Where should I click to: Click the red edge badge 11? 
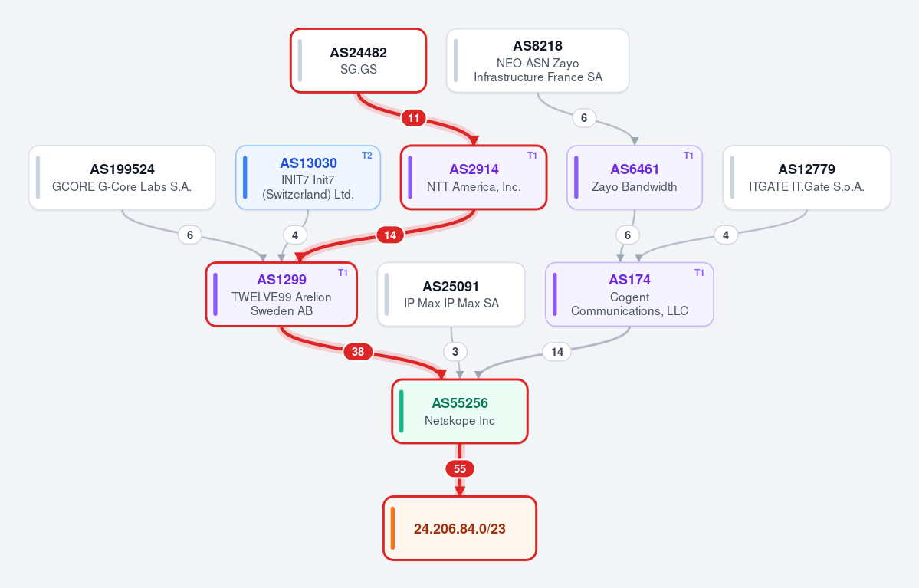414,118
